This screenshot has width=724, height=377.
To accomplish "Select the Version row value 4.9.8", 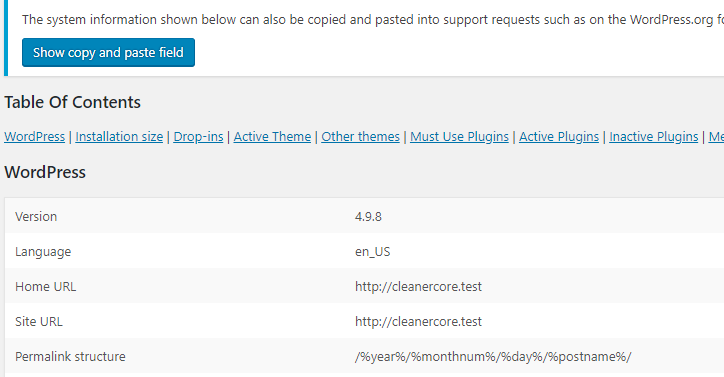I will pyautogui.click(x=368, y=217).
